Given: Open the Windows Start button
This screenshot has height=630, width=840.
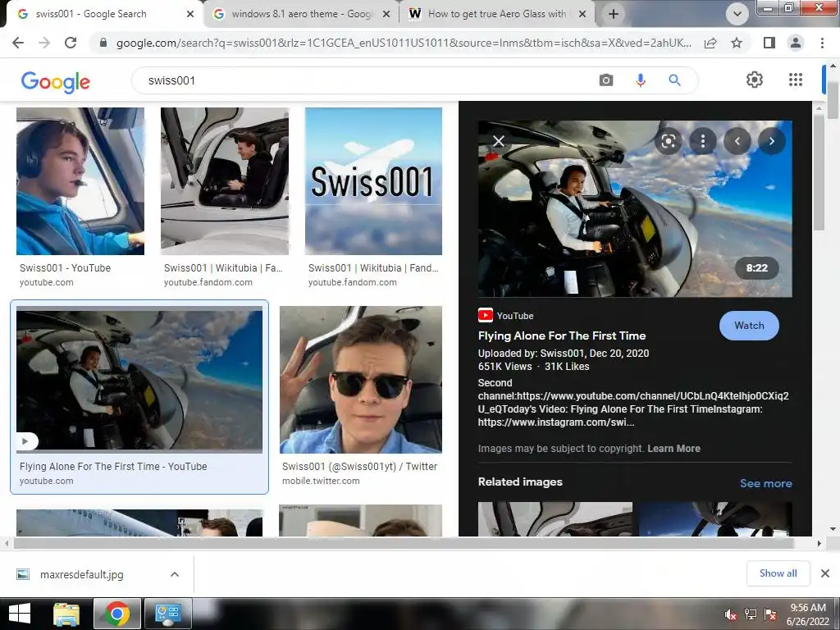Looking at the screenshot, I should (20, 614).
